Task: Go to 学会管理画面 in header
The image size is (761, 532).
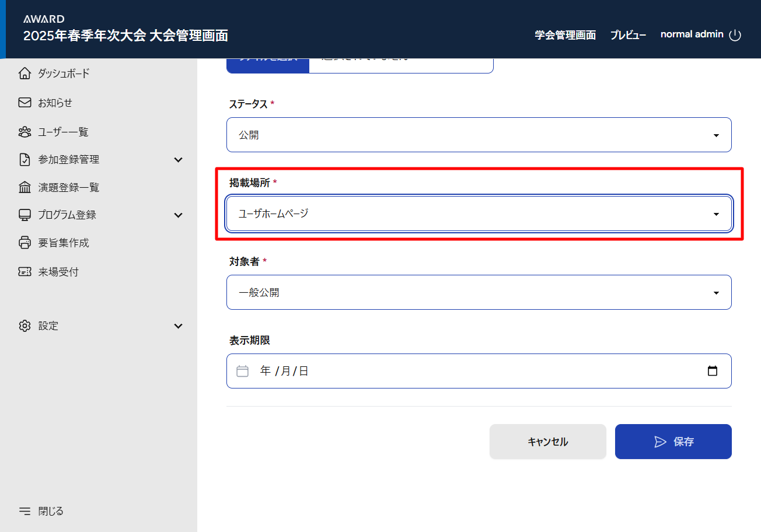Action: (x=565, y=35)
